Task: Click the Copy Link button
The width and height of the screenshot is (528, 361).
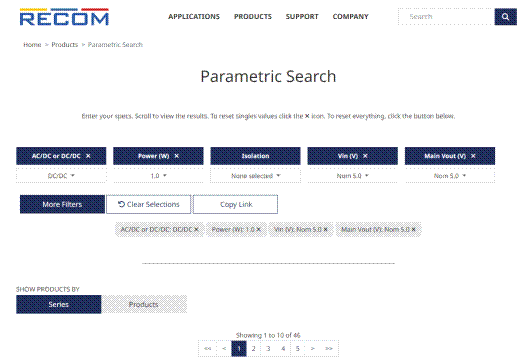Action: (235, 204)
